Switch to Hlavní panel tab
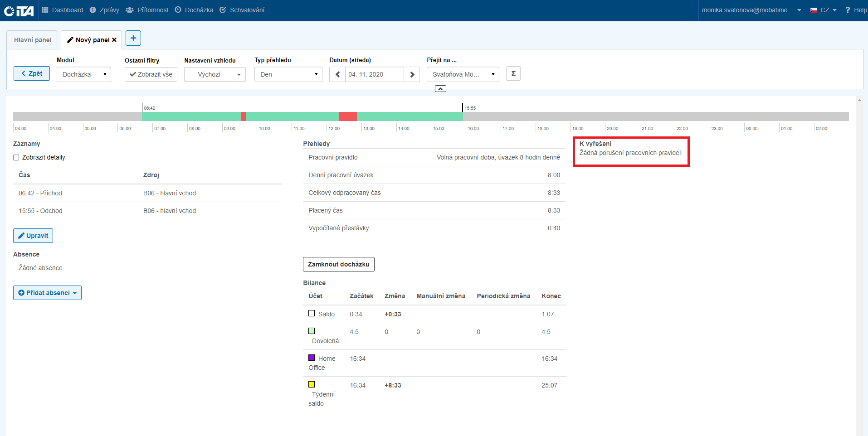Screen dimensions: 868x436 [x=32, y=40]
